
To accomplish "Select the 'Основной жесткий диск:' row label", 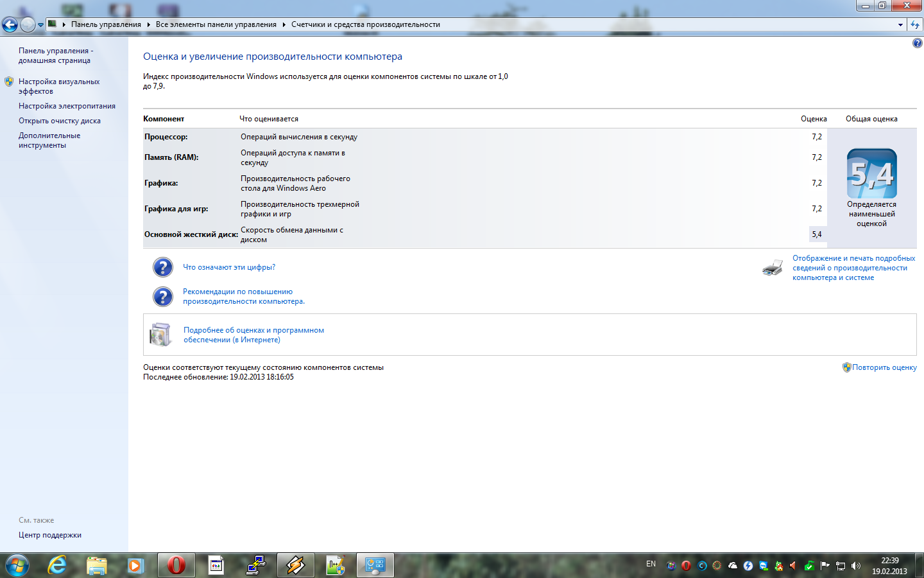I will 191,234.
